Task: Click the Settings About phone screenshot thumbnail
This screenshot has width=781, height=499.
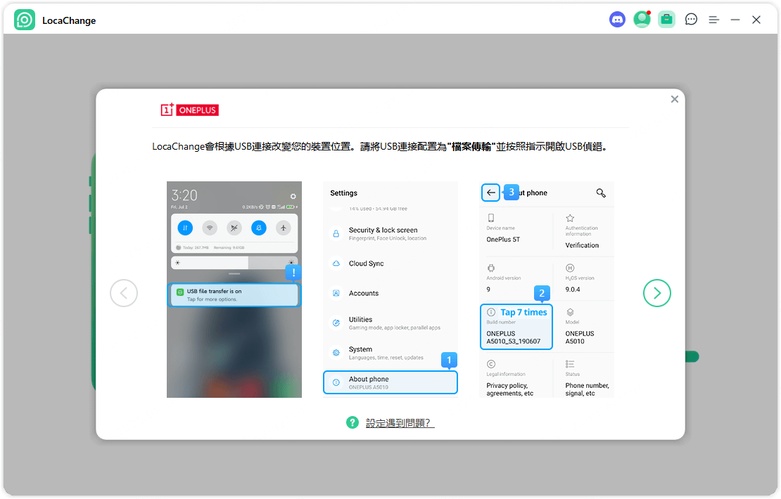Action: (390, 289)
